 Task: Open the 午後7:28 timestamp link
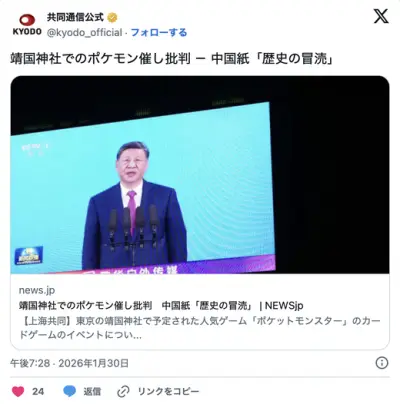(x=69, y=363)
